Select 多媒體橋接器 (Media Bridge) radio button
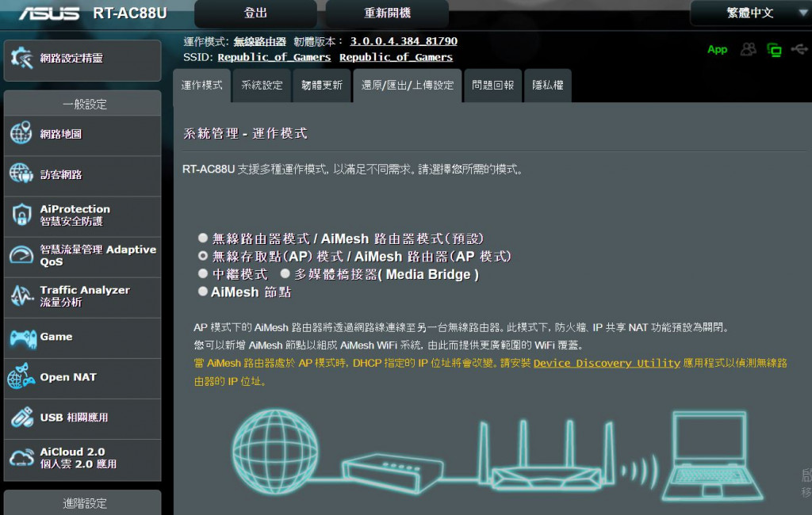The height and width of the screenshot is (515, 812). (285, 273)
